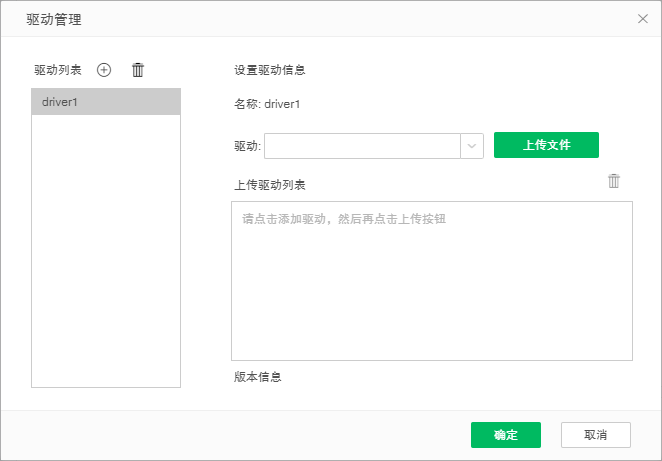Click the 驱动列表 label

[58, 70]
